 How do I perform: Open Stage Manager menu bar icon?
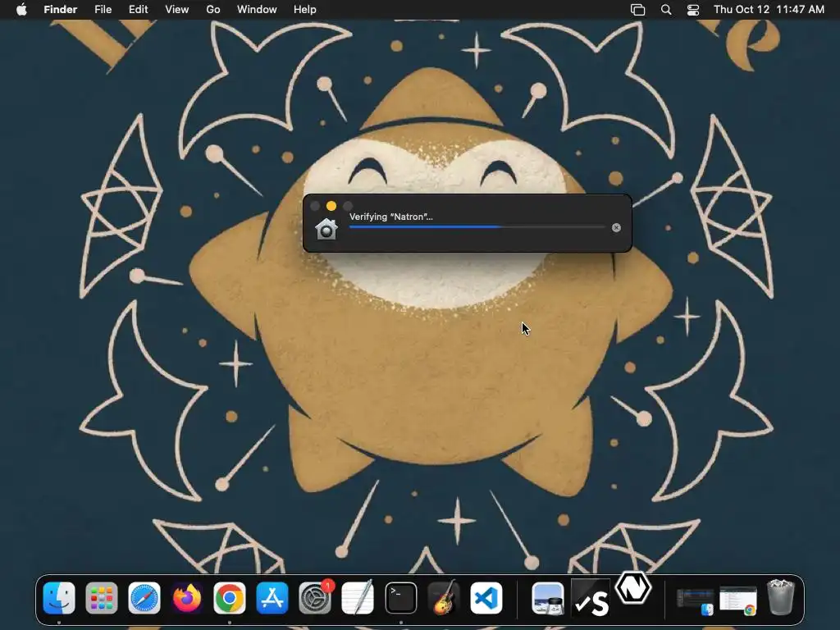[x=637, y=10]
